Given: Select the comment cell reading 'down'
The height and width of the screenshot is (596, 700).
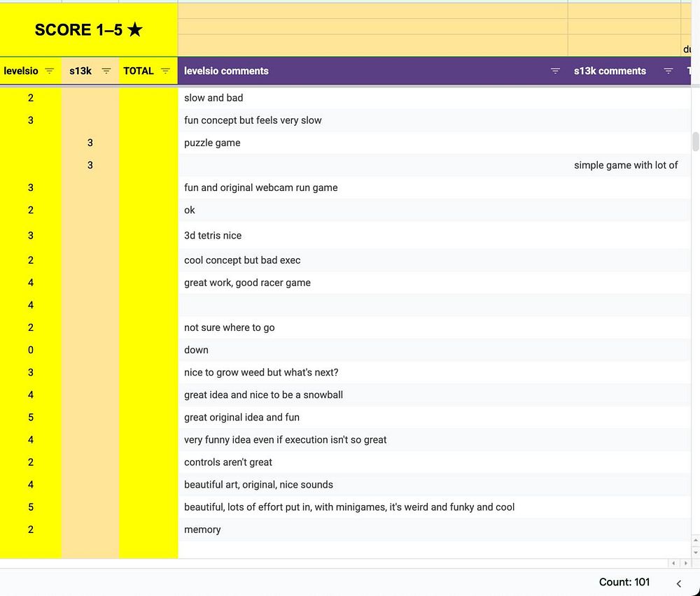Looking at the screenshot, I should pyautogui.click(x=373, y=350).
